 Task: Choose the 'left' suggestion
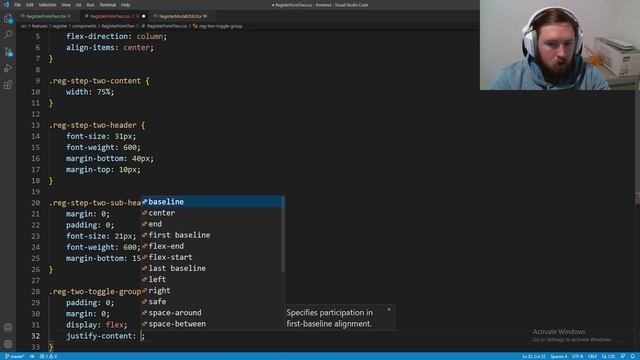[x=212, y=279]
